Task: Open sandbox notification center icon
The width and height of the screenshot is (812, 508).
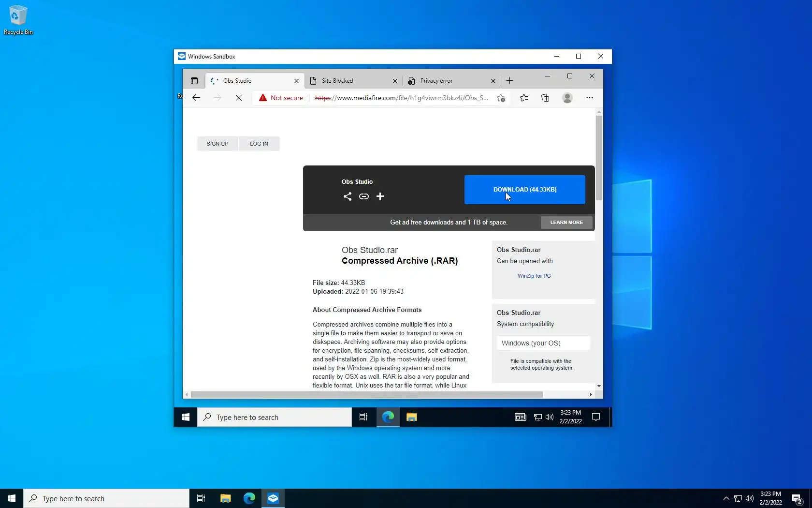Action: pos(596,417)
